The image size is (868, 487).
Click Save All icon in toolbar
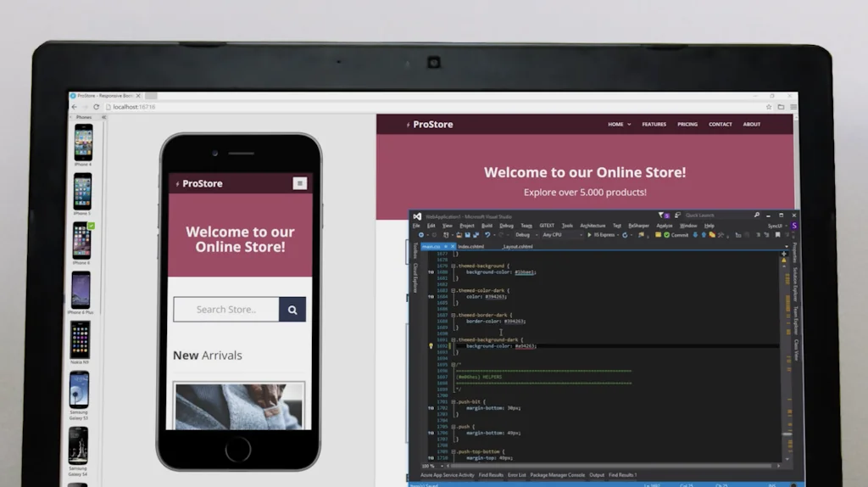476,235
